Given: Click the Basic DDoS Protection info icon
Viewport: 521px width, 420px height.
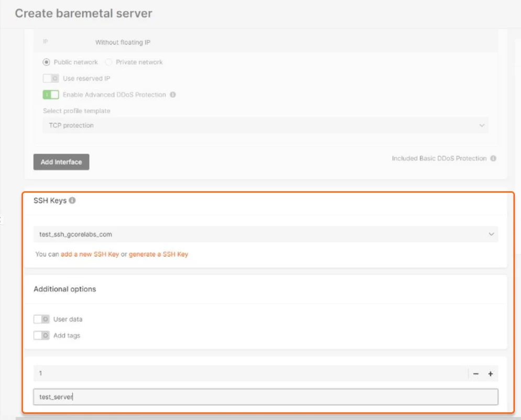Looking at the screenshot, I should click(x=493, y=158).
